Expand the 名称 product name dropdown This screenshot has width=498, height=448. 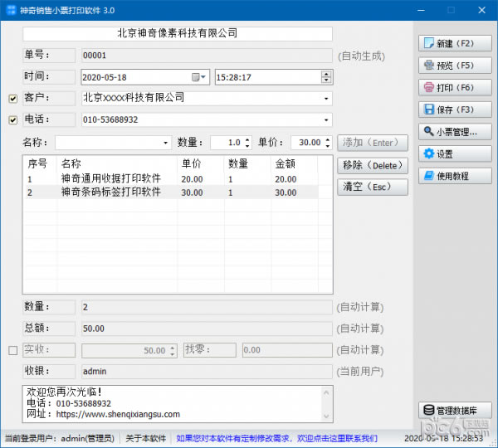point(165,143)
